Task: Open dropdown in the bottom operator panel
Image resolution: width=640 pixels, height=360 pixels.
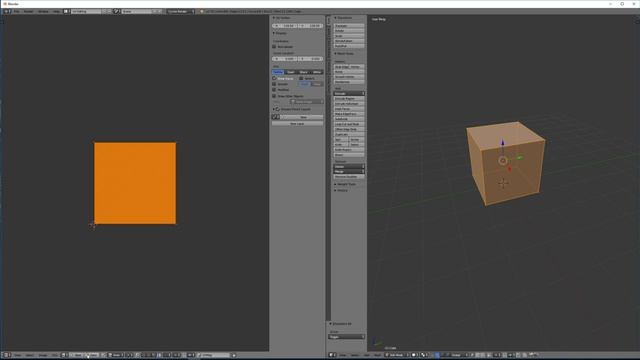Action: tap(347, 337)
